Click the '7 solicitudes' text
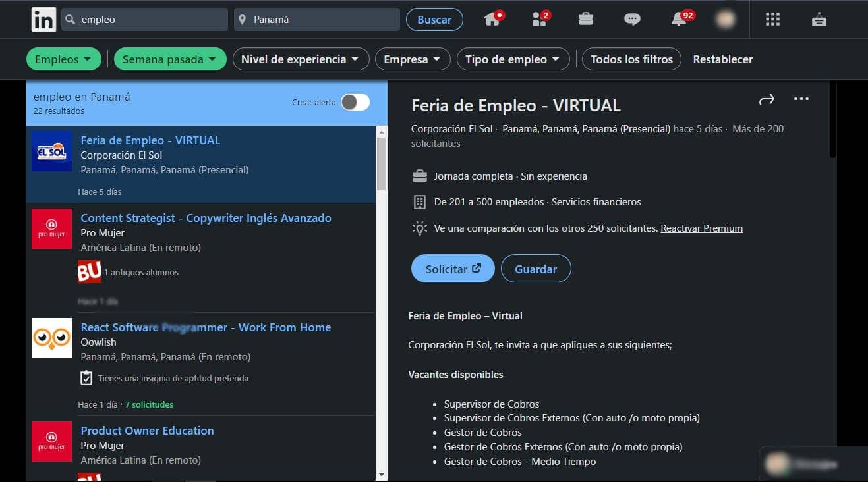 (x=150, y=404)
